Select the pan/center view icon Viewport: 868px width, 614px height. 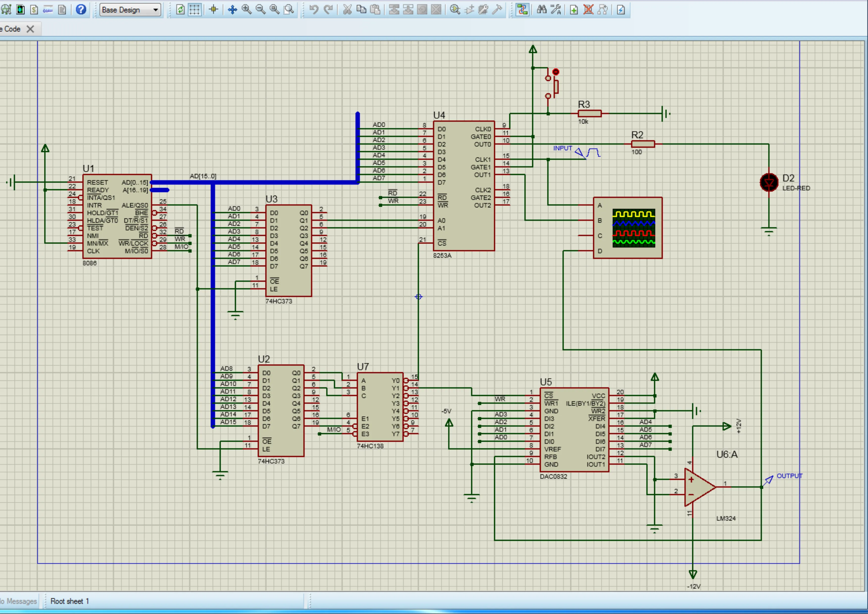tap(233, 10)
